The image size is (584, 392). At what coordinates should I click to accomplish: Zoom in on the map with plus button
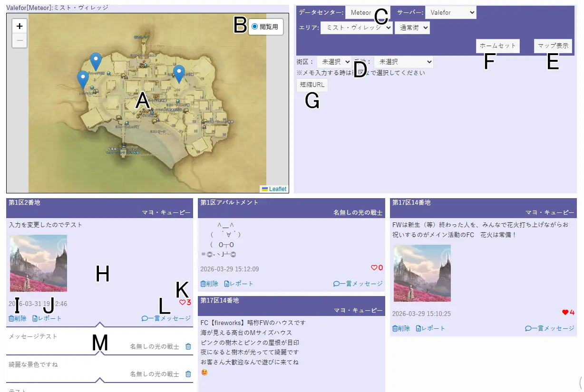(19, 27)
